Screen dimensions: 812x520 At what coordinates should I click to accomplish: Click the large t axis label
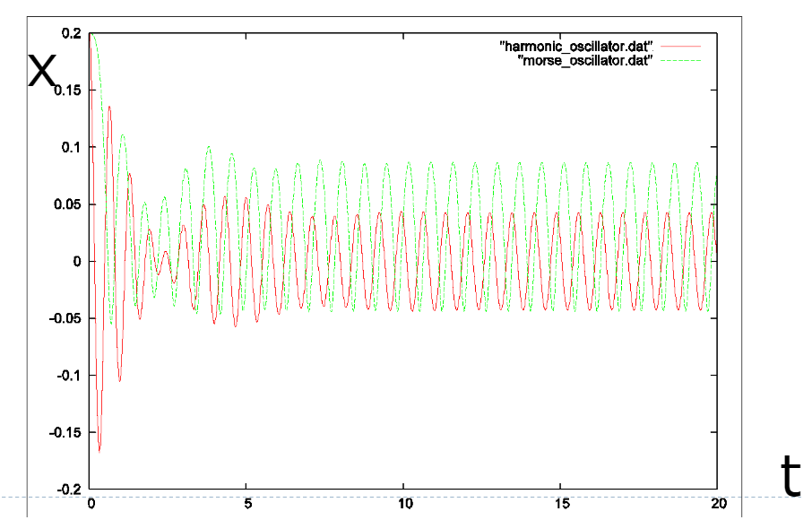pyautogui.click(x=790, y=476)
